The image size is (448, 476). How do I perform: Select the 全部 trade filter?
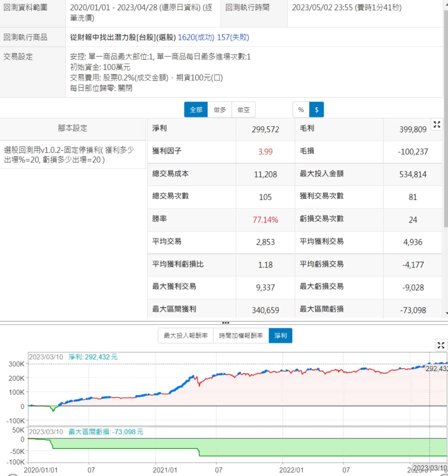(x=196, y=110)
